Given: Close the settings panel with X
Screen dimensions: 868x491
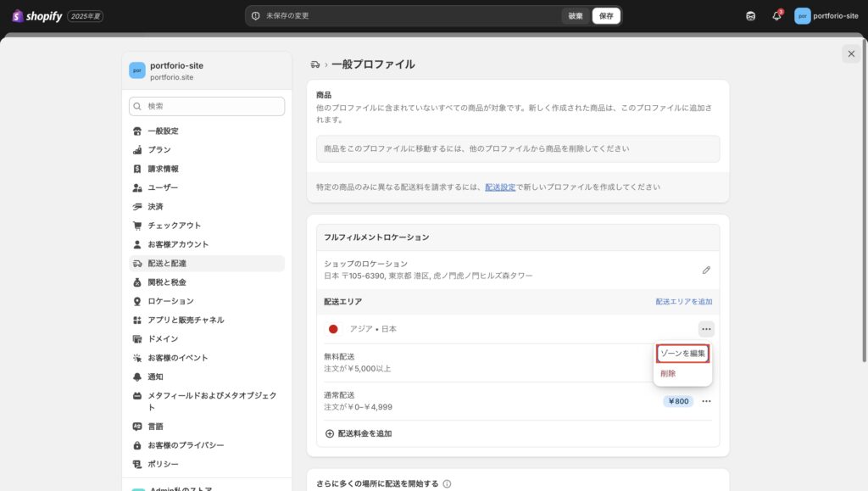Looking at the screenshot, I should tap(851, 54).
